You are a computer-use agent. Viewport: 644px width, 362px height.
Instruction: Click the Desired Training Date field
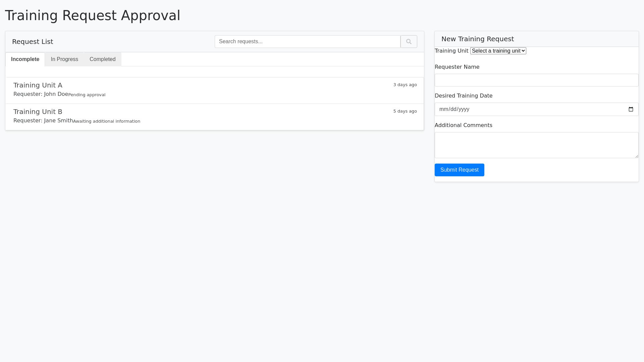point(530,109)
